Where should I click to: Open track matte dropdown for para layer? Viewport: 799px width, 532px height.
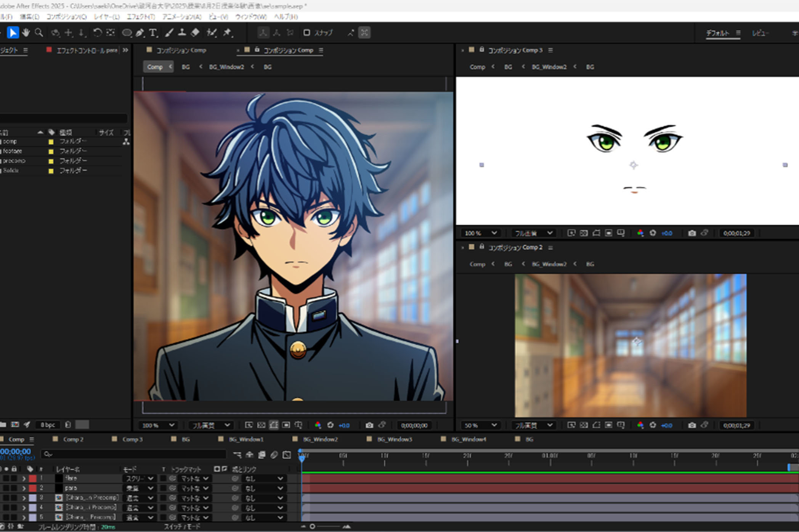coord(194,488)
